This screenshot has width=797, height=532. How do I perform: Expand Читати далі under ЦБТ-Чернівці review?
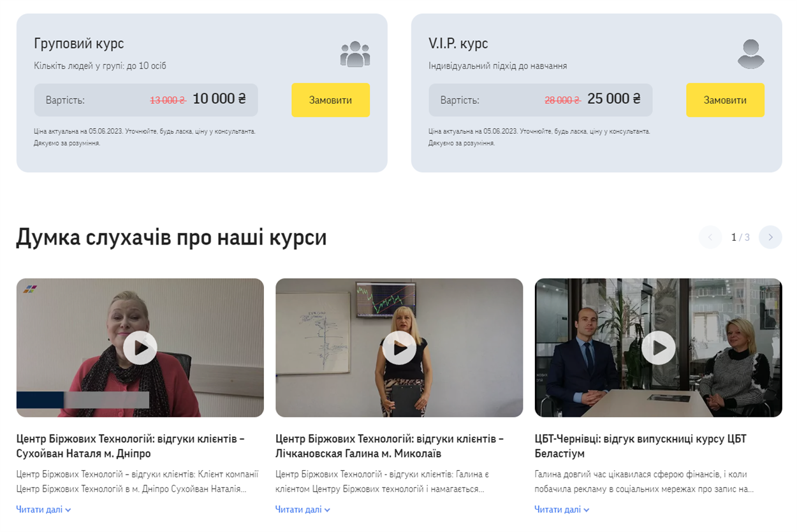tap(562, 510)
